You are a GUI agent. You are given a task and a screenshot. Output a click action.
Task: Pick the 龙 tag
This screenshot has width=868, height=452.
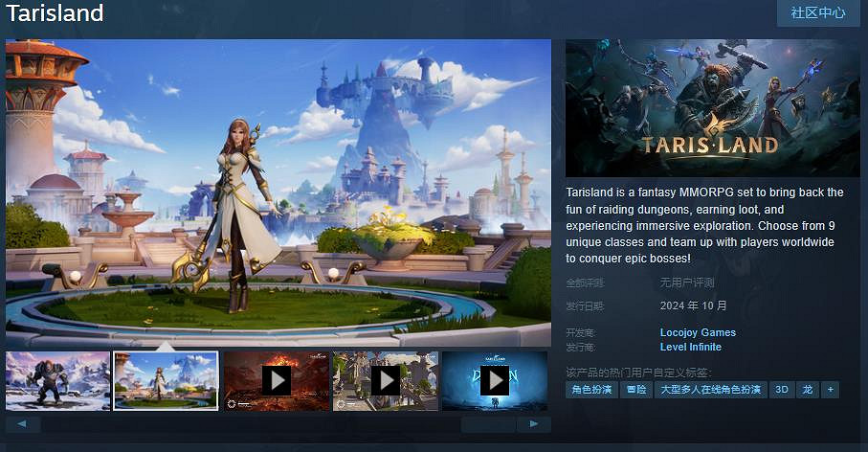807,390
